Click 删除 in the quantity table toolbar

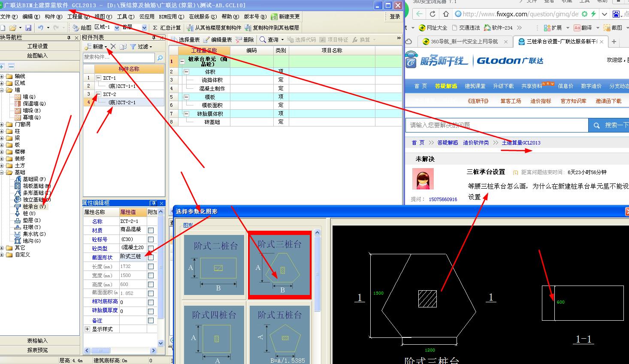coord(245,39)
